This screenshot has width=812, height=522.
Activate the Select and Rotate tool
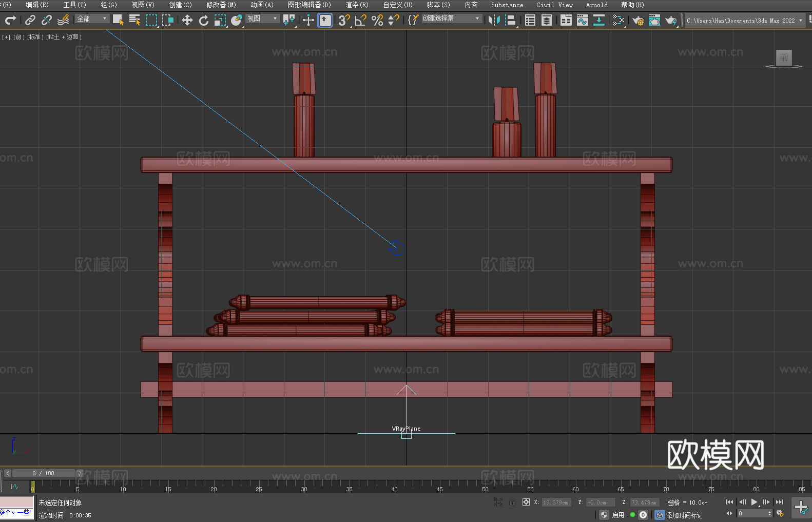(x=204, y=20)
